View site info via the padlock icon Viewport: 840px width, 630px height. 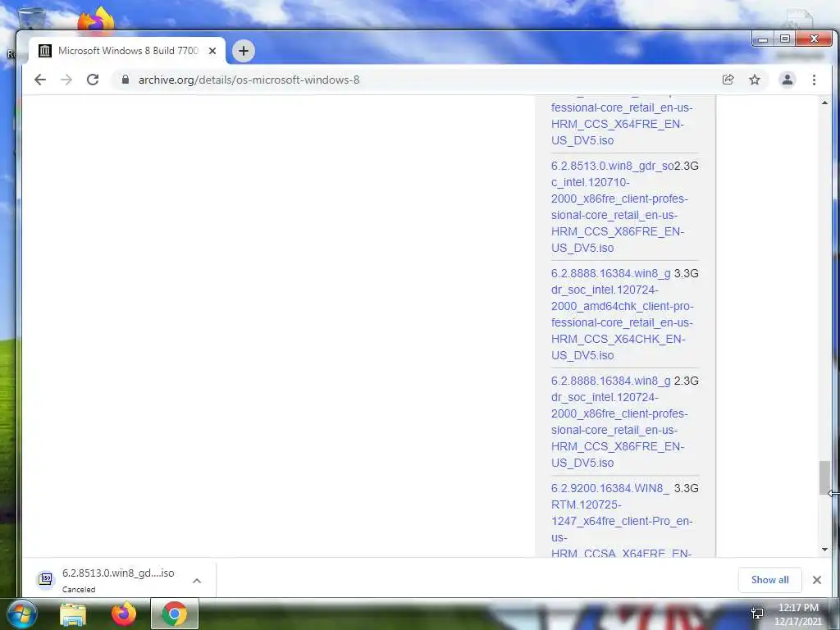click(126, 80)
